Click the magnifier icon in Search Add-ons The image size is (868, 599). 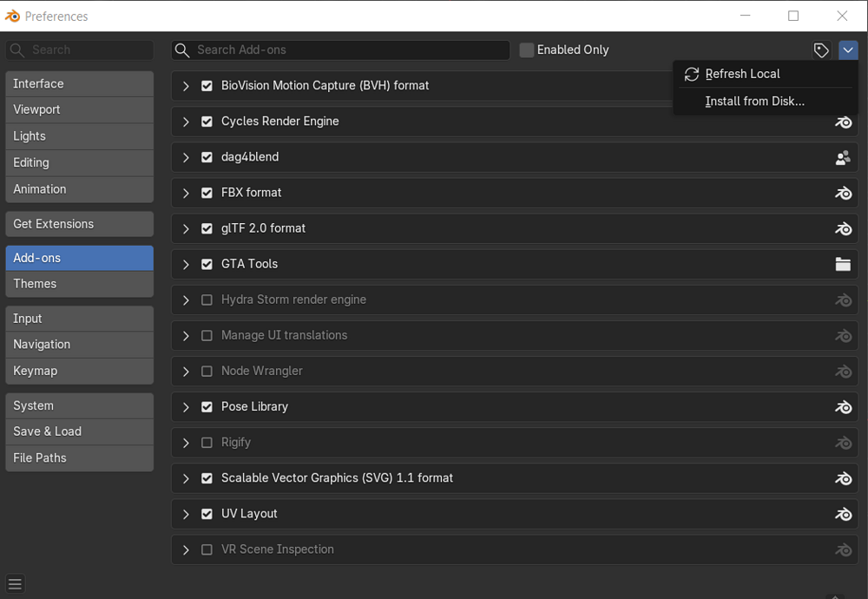point(182,49)
